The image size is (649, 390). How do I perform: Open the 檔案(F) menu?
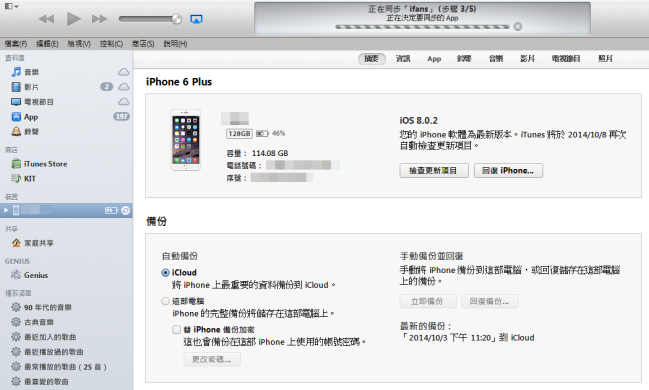(16, 43)
